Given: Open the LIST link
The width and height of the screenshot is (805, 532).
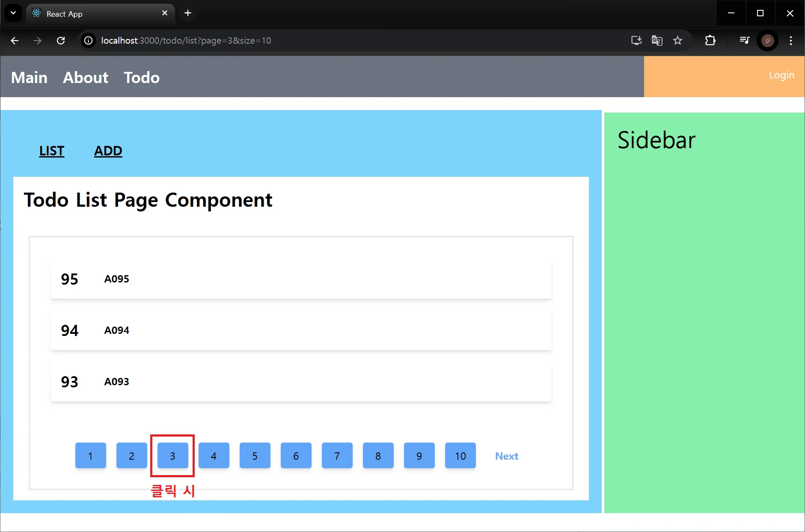Looking at the screenshot, I should pyautogui.click(x=52, y=151).
